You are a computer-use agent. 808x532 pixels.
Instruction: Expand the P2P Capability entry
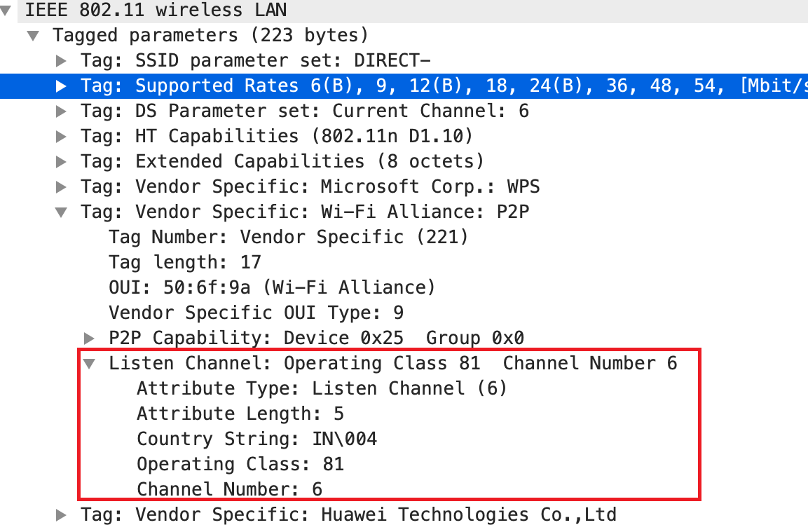[x=90, y=338]
